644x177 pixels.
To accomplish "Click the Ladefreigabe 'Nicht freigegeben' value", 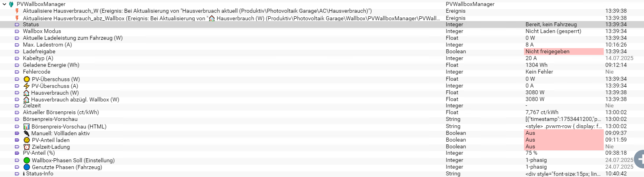I will (x=563, y=52).
